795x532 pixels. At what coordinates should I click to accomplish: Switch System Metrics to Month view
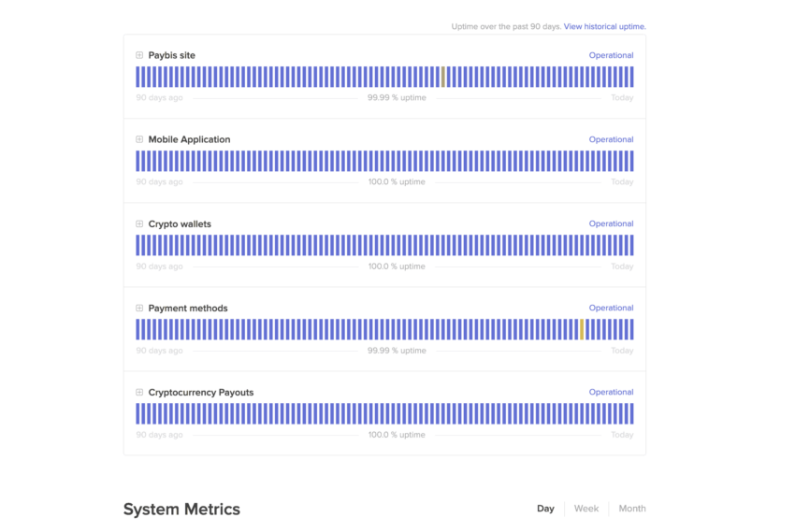(632, 509)
